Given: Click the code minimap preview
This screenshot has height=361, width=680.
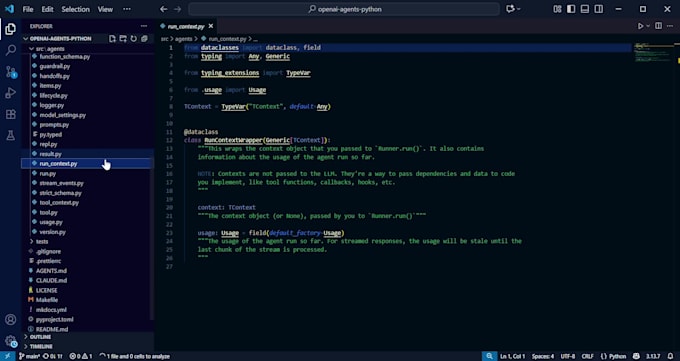Looking at the screenshot, I should (x=653, y=52).
